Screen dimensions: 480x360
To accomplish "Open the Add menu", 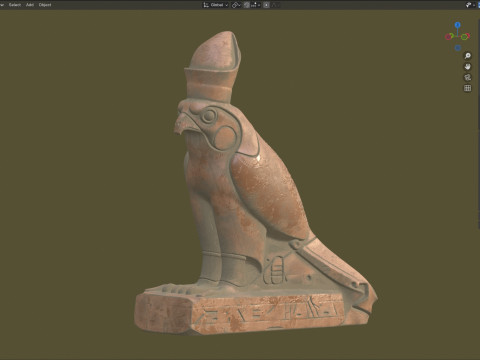I will coord(30,5).
